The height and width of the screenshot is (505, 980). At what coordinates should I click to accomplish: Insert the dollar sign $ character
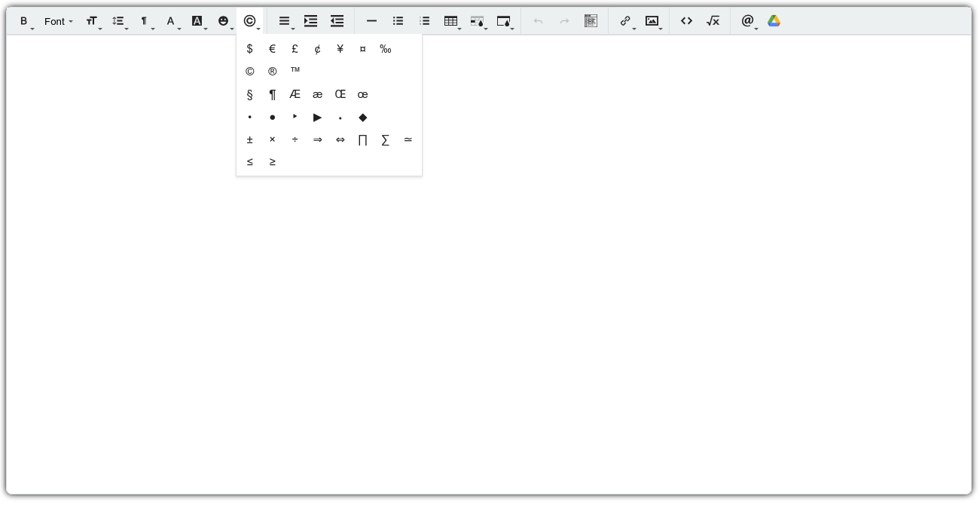(250, 49)
